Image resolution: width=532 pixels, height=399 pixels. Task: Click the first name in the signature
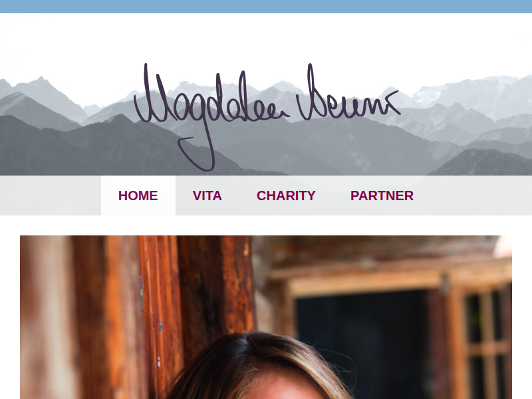[210, 102]
